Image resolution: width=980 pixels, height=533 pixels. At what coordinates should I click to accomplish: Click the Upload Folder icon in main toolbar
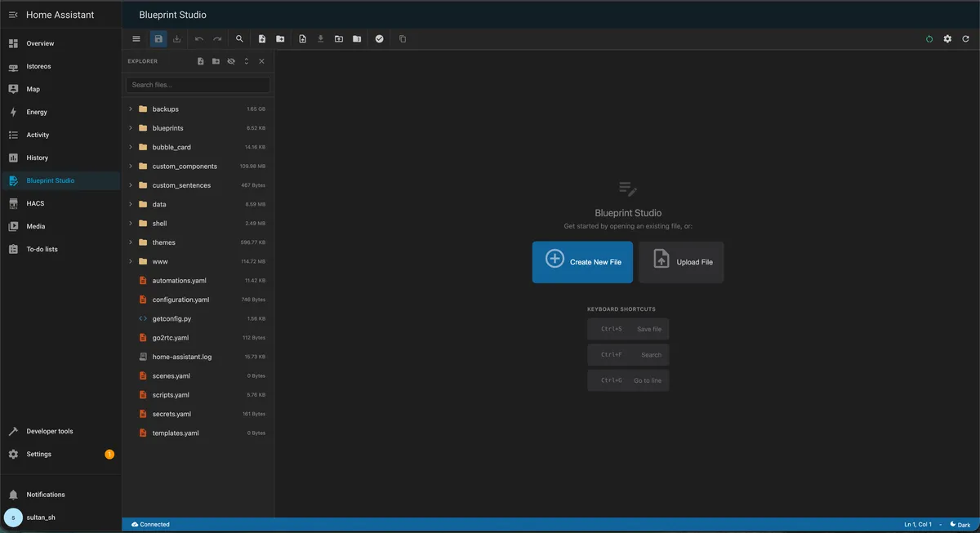[339, 39]
